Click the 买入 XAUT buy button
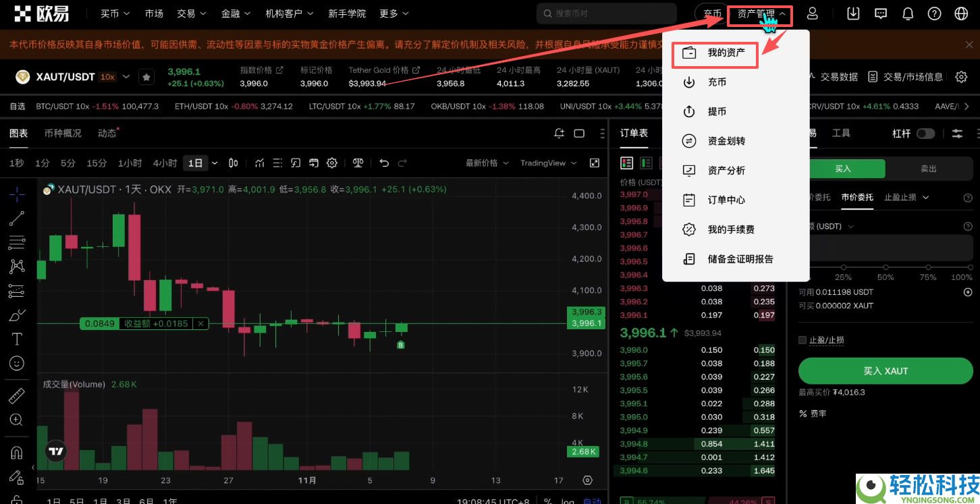The image size is (980, 504). [886, 370]
